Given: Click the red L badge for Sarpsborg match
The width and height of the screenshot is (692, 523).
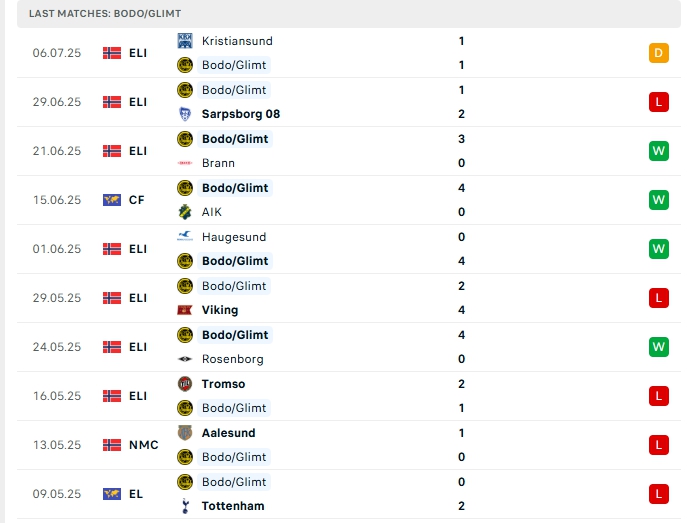Looking at the screenshot, I should pyautogui.click(x=658, y=102).
